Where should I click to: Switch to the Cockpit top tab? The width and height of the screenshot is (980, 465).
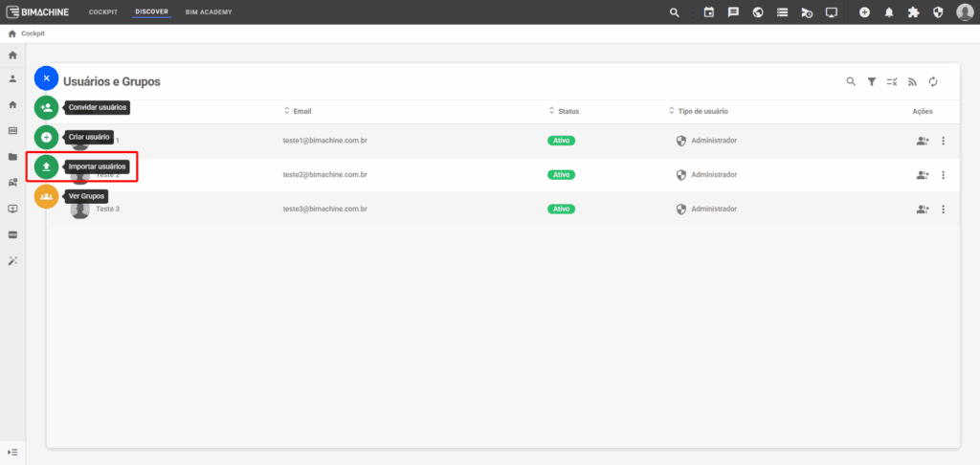102,12
